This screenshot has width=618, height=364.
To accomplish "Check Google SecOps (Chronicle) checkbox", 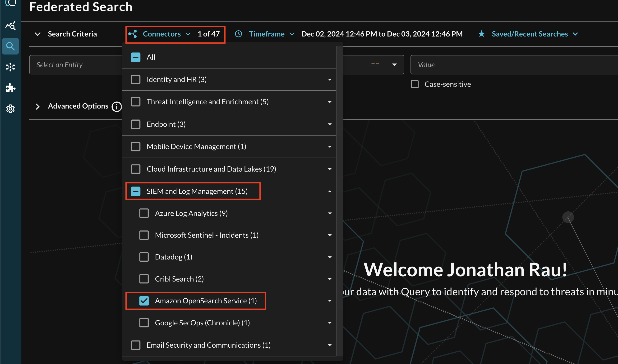I will [144, 323].
